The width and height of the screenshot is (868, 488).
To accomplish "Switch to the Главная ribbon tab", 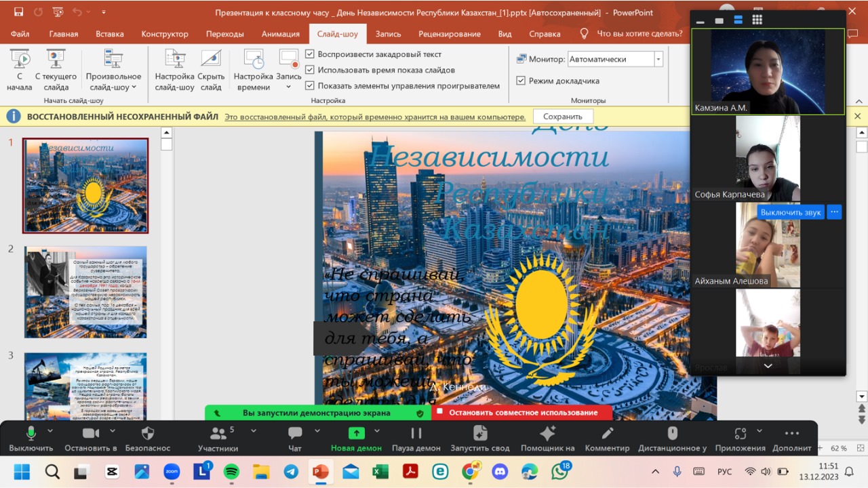I will [x=64, y=34].
